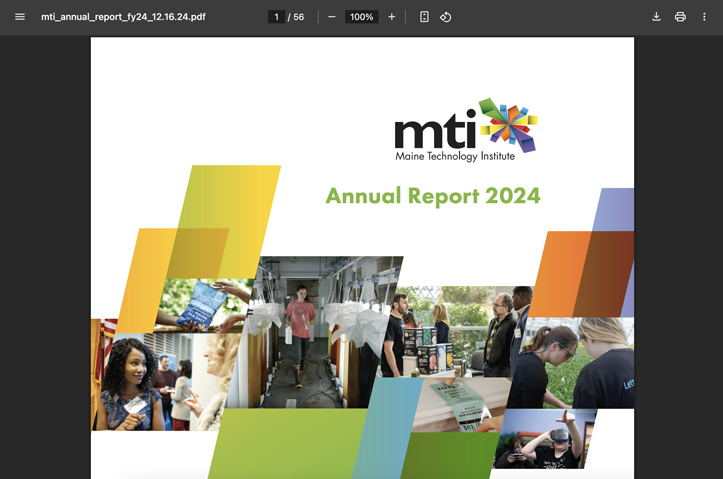This screenshot has height=479, width=723.
Task: Print the annual report
Action: tap(680, 17)
